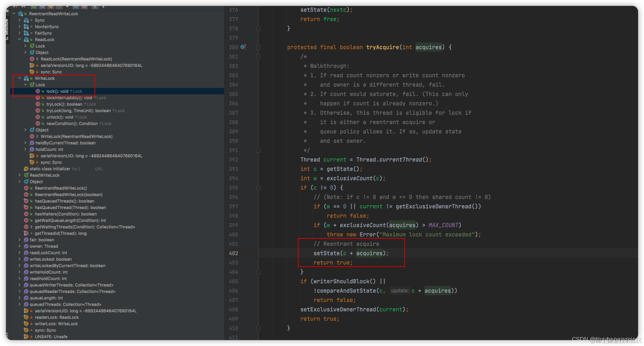Click the class icon beside ReentrantReadWriteLock root node
The image size is (644, 346).
[21, 14]
